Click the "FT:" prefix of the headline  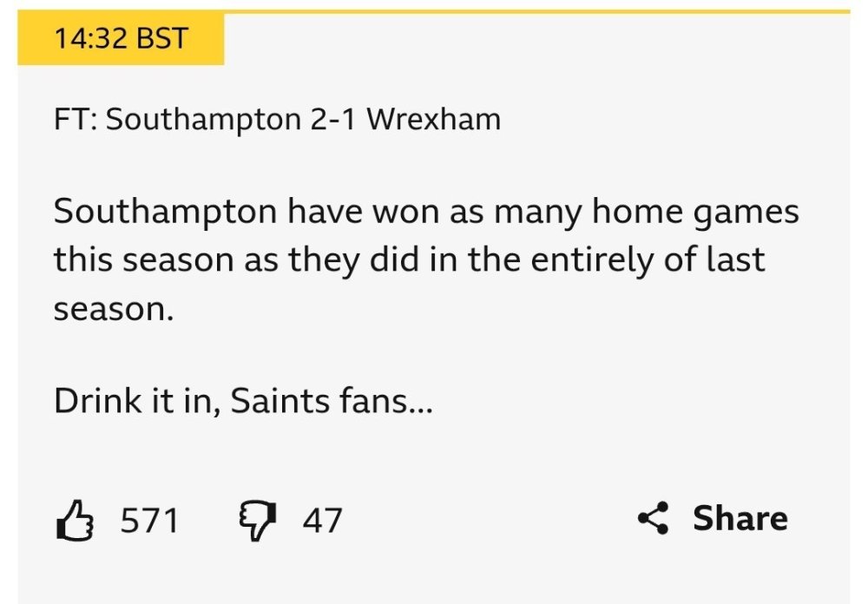point(75,119)
